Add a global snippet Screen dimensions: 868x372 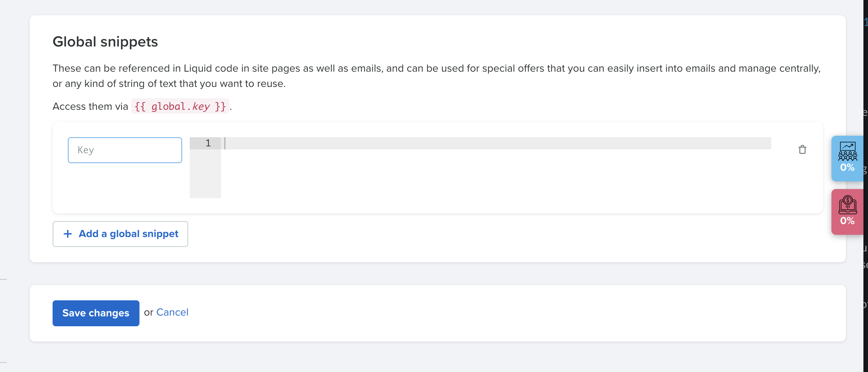click(x=120, y=234)
